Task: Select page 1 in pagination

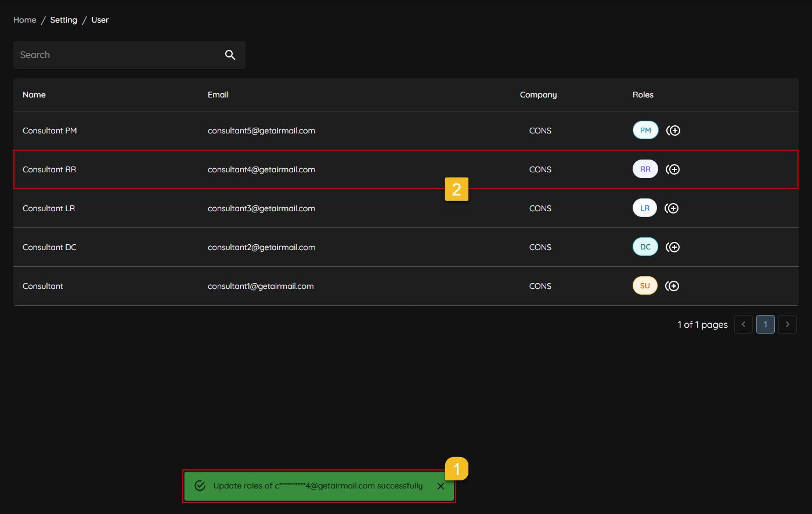Action: click(765, 324)
